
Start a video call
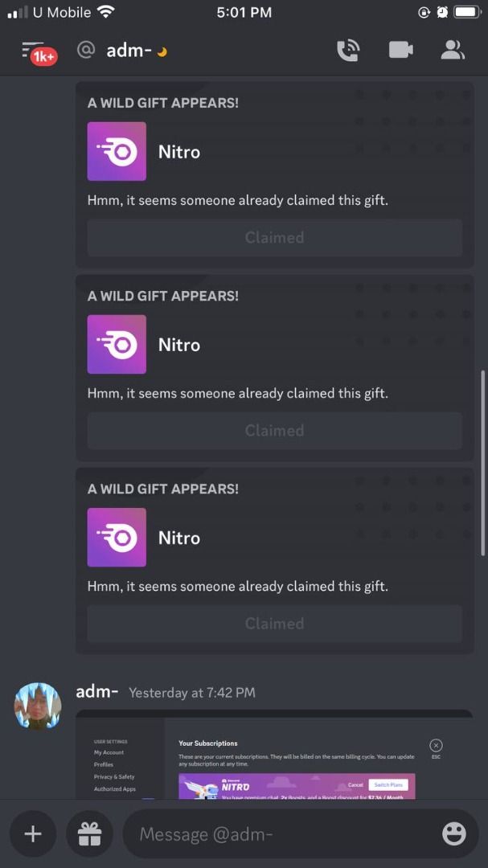pyautogui.click(x=400, y=51)
